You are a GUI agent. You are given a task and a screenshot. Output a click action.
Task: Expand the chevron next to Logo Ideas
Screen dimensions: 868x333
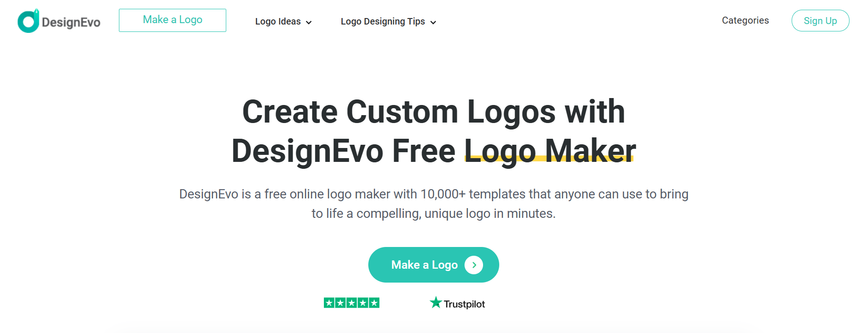point(309,22)
